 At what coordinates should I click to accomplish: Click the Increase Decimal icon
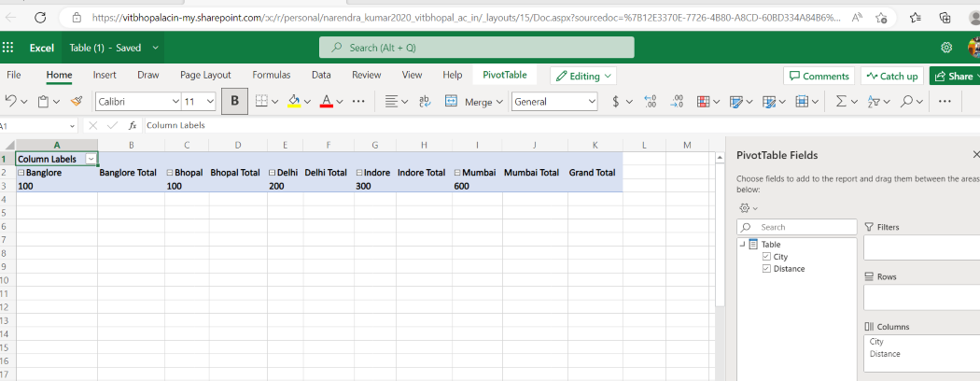coord(651,101)
